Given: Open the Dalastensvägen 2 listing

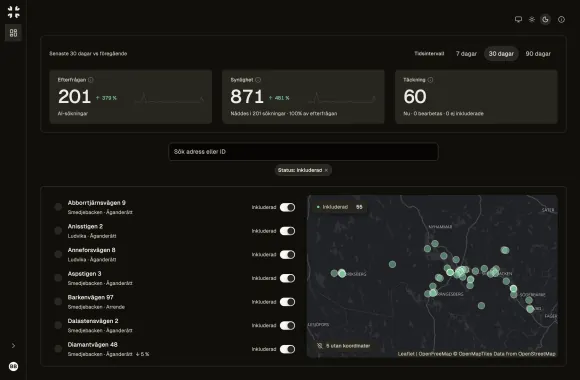Looking at the screenshot, I should point(93,321).
